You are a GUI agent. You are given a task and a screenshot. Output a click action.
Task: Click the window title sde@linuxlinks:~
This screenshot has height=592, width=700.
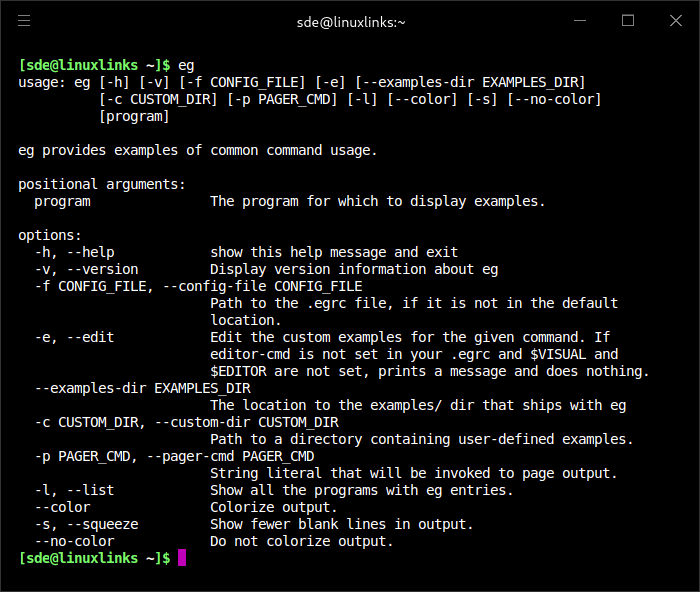[350, 21]
